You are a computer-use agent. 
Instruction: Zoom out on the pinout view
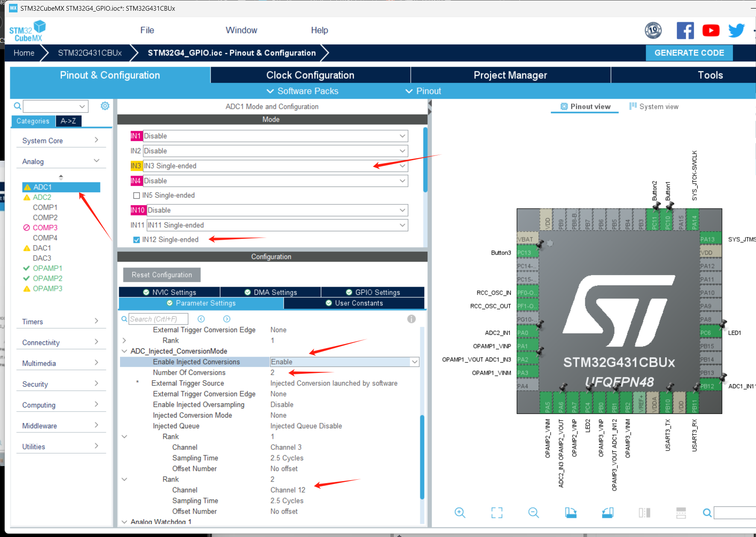pos(533,513)
